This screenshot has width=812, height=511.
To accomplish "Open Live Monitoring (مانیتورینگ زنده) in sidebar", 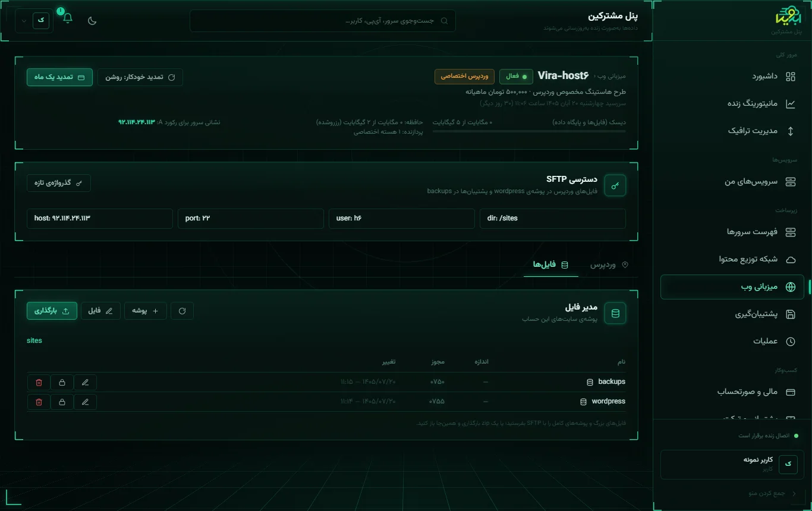I will pyautogui.click(x=732, y=103).
